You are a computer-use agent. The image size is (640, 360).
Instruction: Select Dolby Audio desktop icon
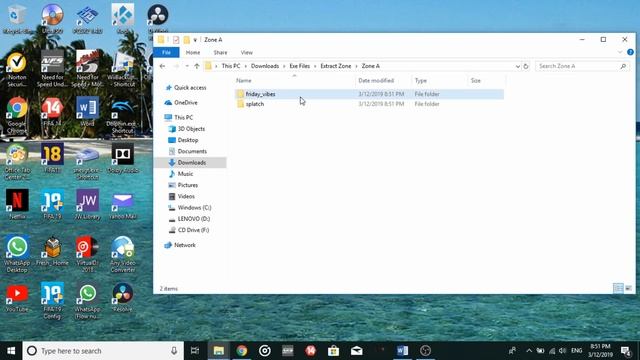(122, 158)
